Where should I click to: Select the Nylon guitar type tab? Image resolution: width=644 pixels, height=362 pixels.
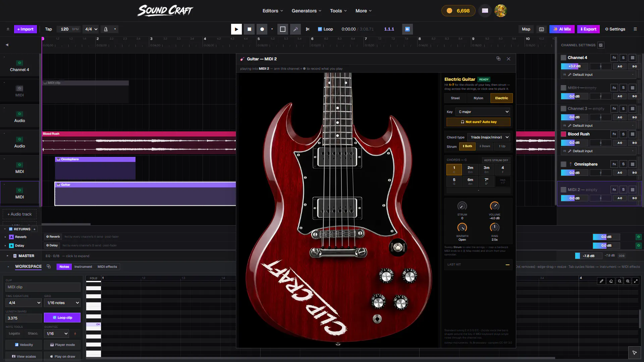[478, 98]
